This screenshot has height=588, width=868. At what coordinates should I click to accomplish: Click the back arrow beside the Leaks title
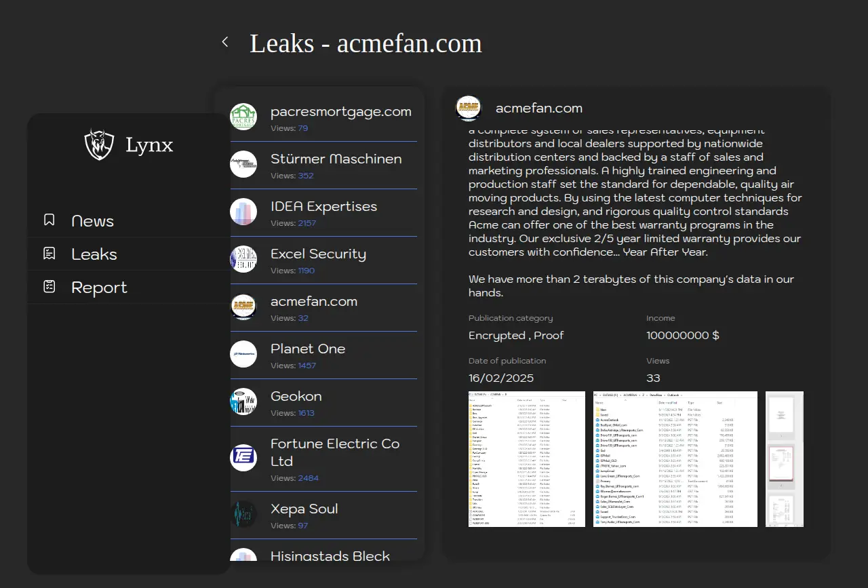[225, 42]
